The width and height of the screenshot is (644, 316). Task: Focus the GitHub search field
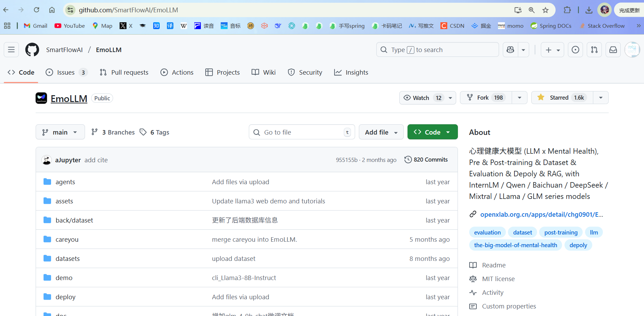[x=437, y=50]
